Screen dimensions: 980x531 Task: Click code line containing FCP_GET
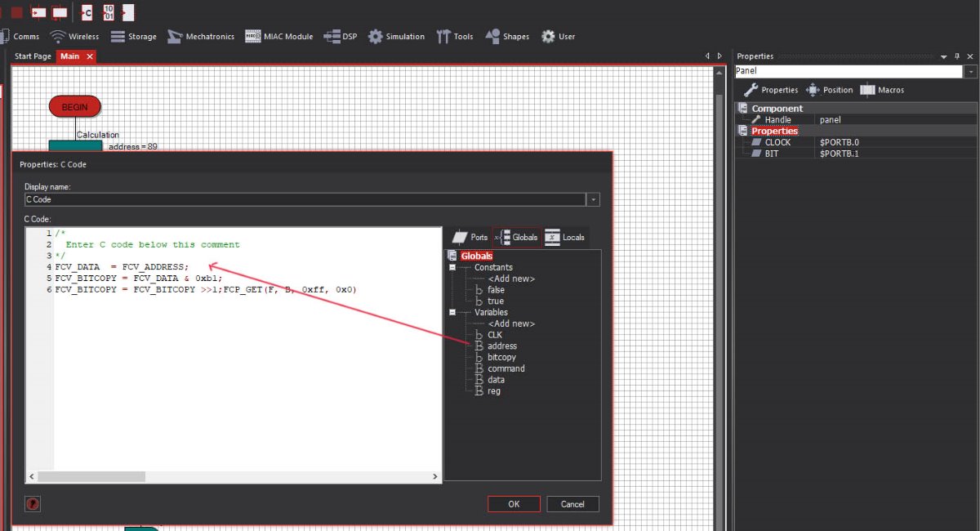click(x=206, y=289)
